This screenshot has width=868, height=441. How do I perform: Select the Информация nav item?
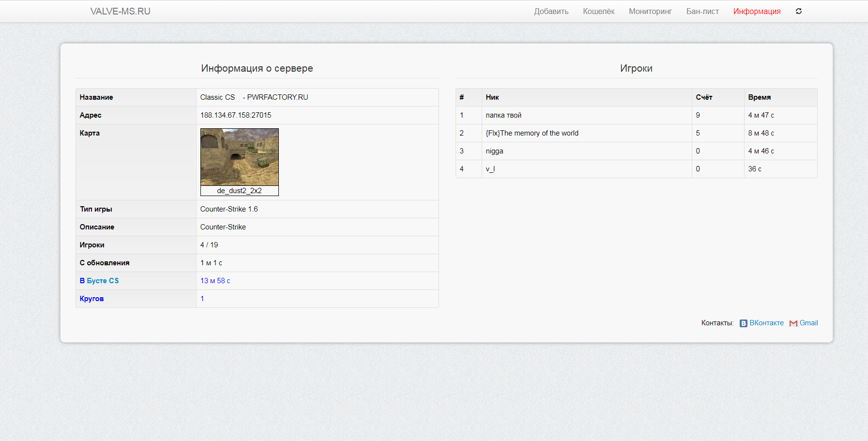click(x=757, y=11)
